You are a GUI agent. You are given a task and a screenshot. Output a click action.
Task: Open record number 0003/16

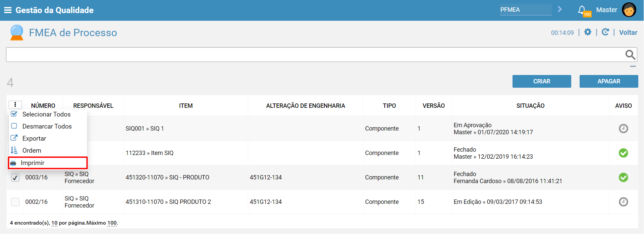37,177
